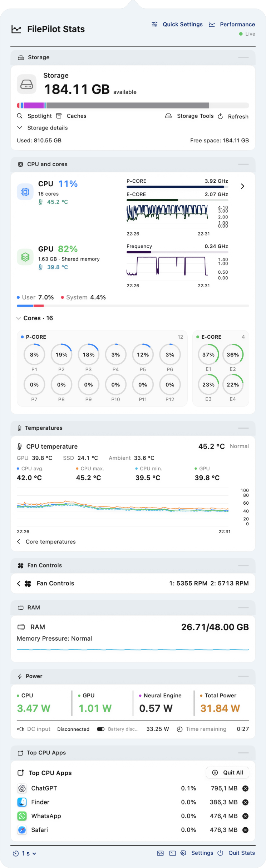
Task: Select the P3 core gauge
Action: [89, 355]
